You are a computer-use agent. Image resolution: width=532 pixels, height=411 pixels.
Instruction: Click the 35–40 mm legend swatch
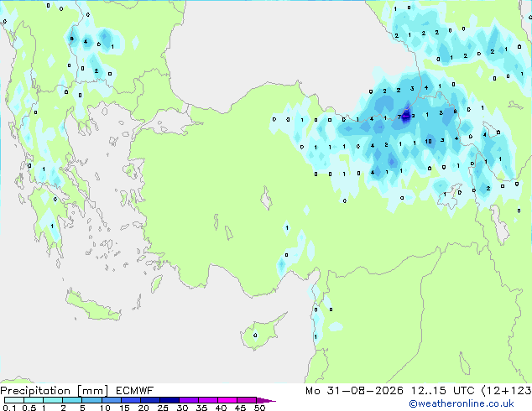point(208,400)
